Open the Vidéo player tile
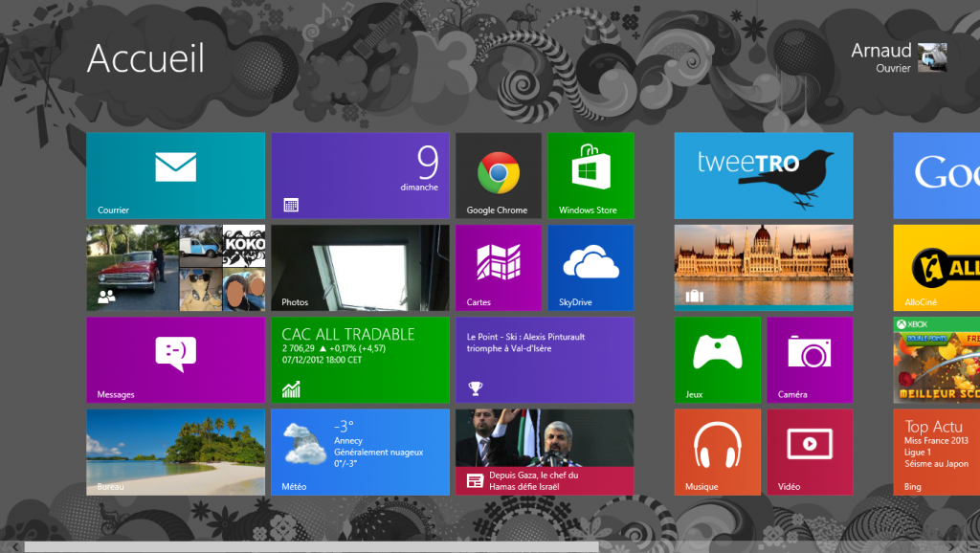Screen dimensions: 980x553 809,452
